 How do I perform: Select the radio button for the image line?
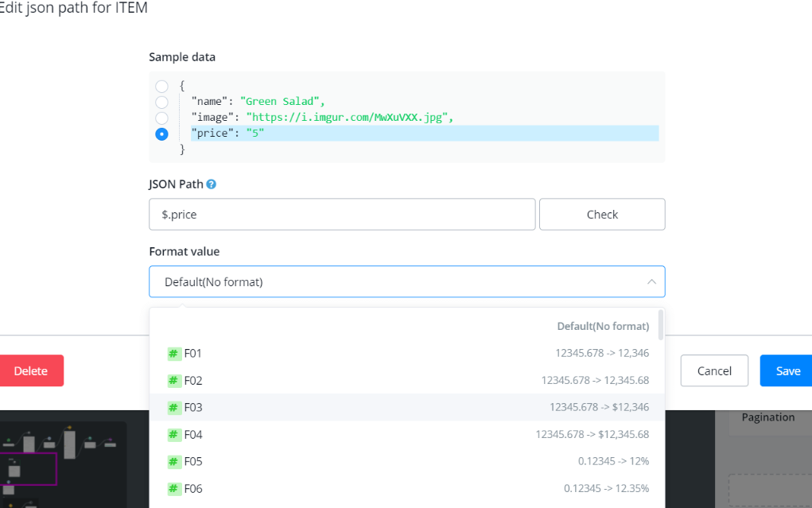pyautogui.click(x=161, y=118)
